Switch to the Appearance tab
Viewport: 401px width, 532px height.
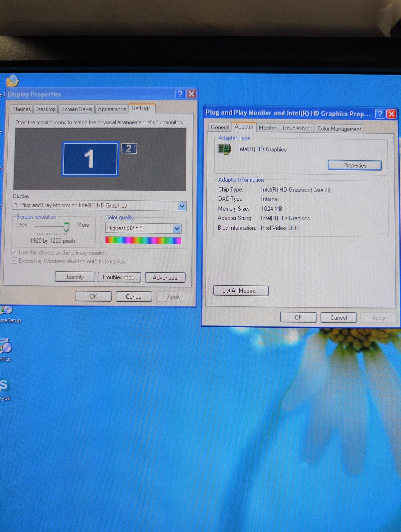click(112, 109)
